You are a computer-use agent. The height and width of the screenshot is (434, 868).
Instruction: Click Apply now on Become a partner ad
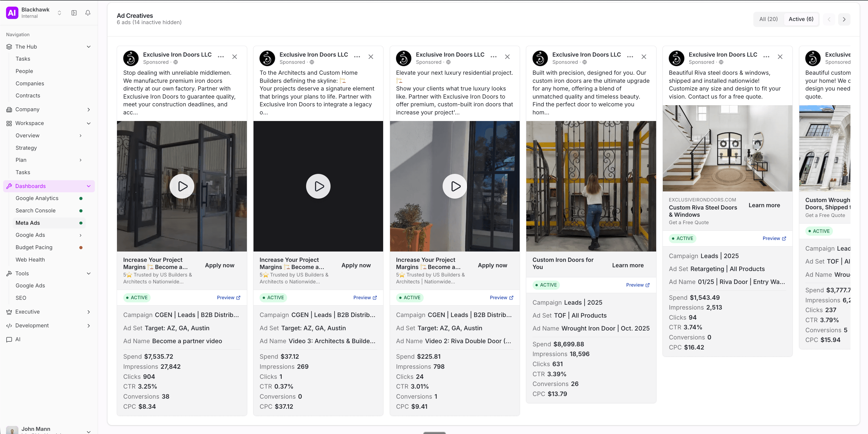[220, 266]
